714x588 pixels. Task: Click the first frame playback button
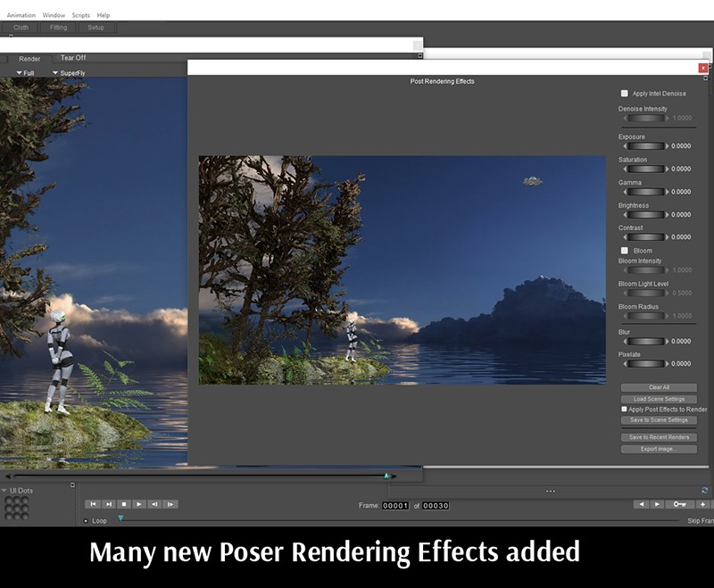(x=93, y=504)
